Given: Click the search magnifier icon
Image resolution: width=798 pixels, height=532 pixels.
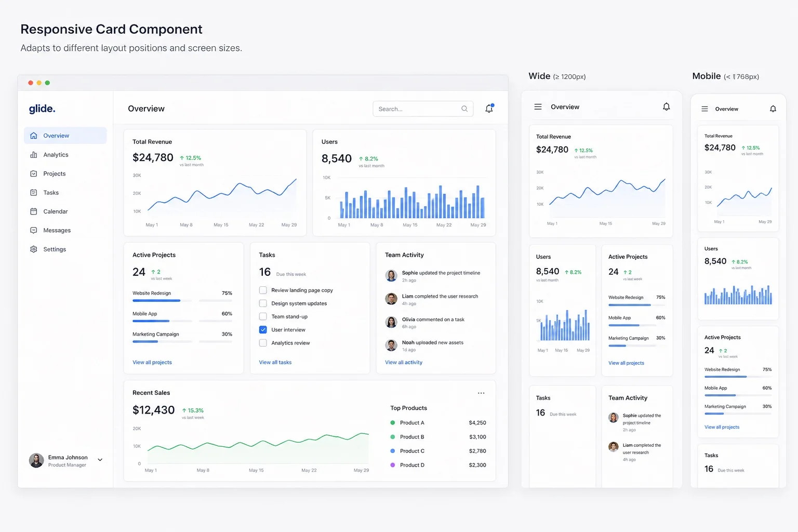Looking at the screenshot, I should [x=464, y=109].
